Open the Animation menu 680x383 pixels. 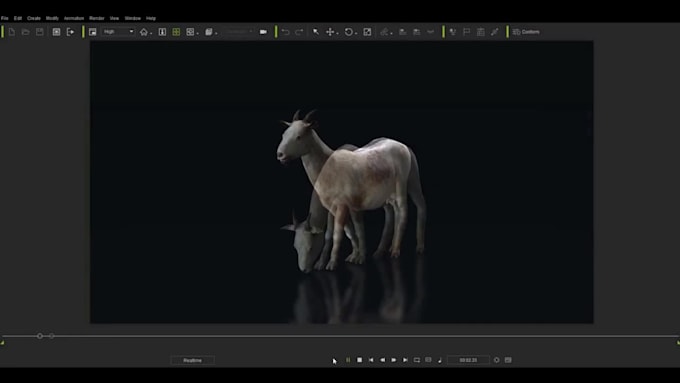coord(74,18)
